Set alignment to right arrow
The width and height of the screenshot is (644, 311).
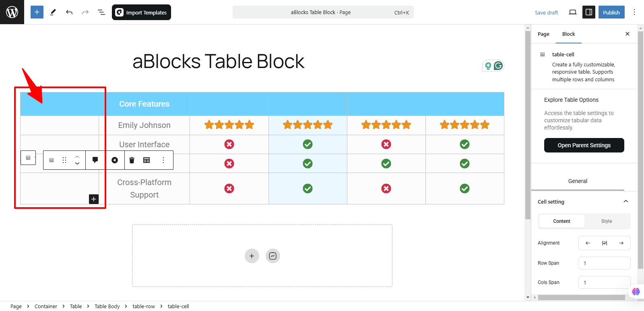621,243
